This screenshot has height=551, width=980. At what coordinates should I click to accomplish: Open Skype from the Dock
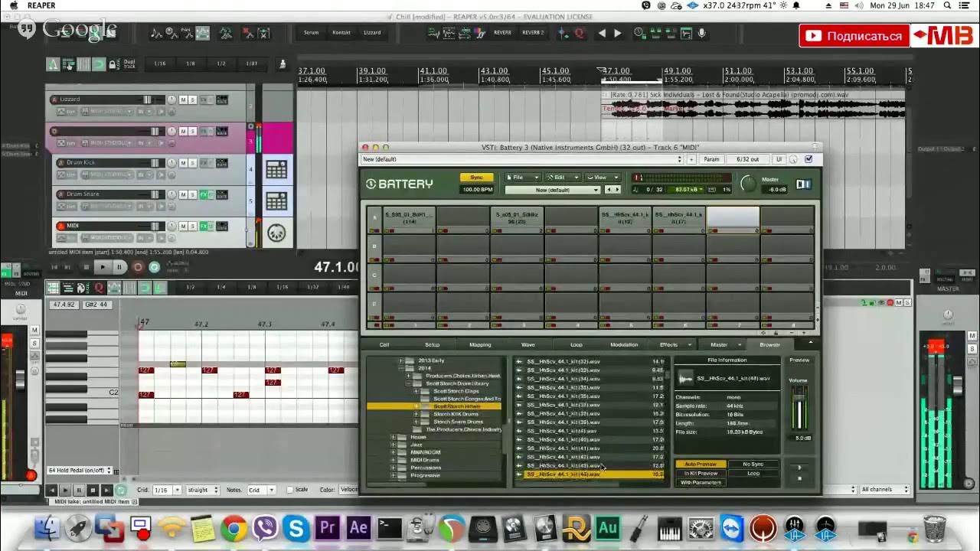[296, 528]
